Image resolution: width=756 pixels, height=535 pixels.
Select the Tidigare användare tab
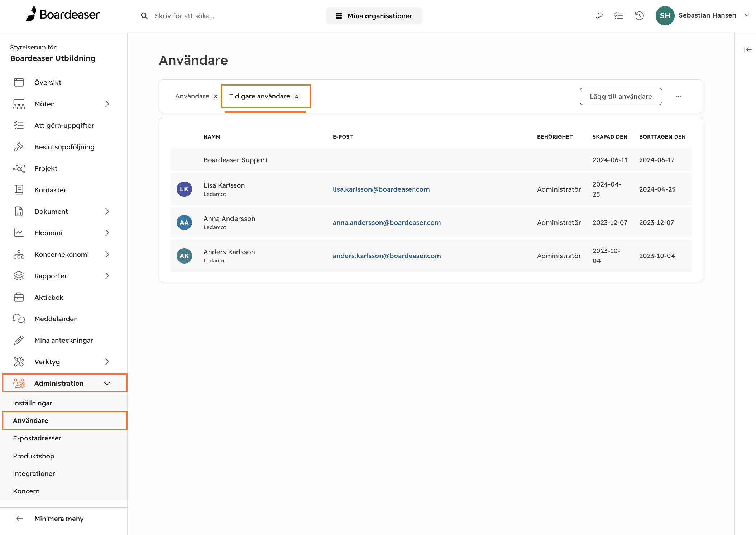click(x=265, y=96)
